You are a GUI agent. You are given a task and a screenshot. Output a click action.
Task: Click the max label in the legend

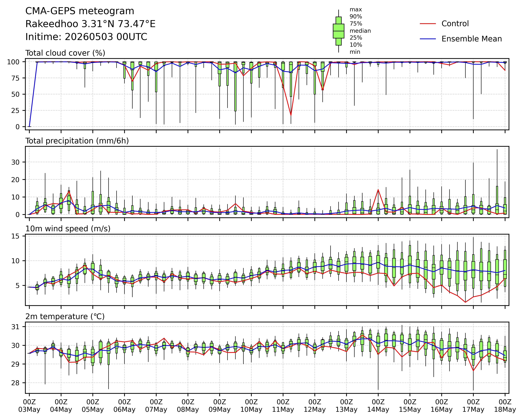pos(356,10)
